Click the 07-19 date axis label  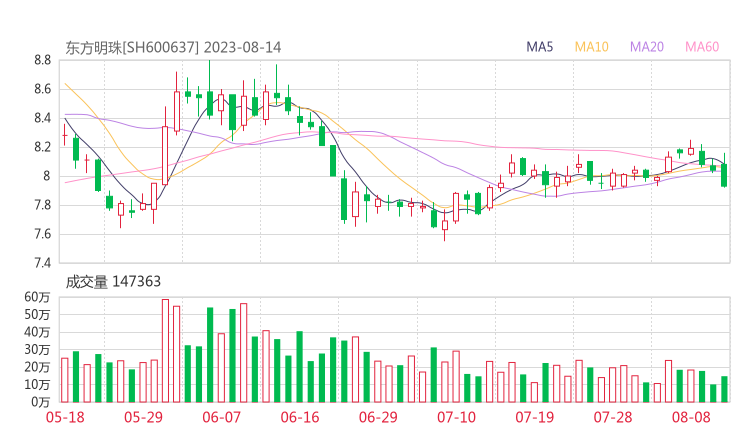pos(534,417)
